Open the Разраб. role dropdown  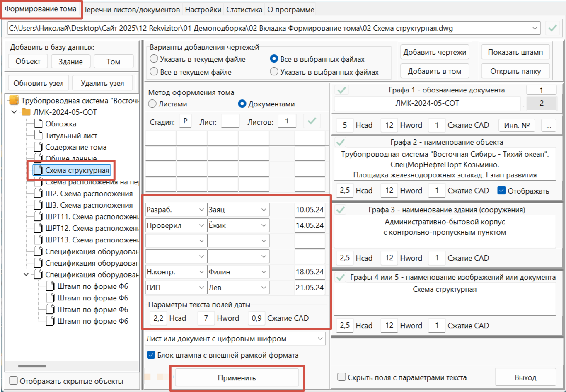coord(201,210)
